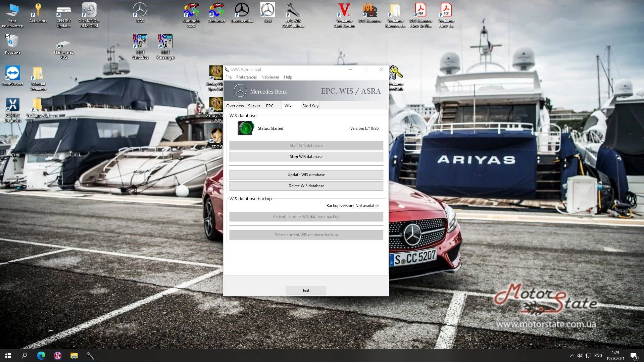The image size is (644, 362).
Task: Click Update WIS database button
Action: coord(306,175)
